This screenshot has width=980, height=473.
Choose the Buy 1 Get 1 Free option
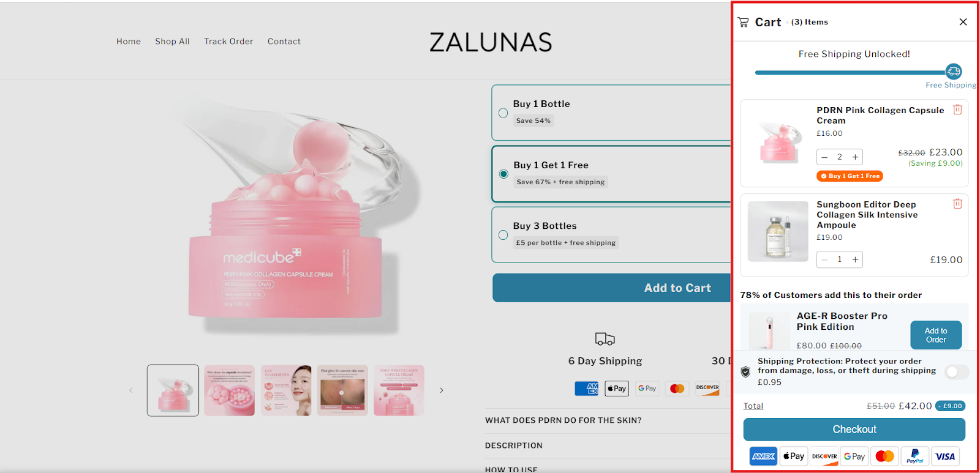pos(503,174)
